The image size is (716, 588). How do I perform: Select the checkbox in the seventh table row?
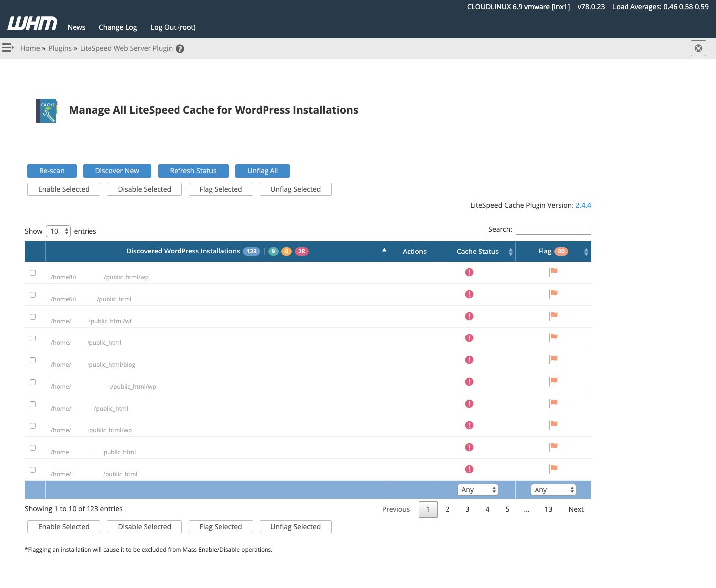[33, 404]
